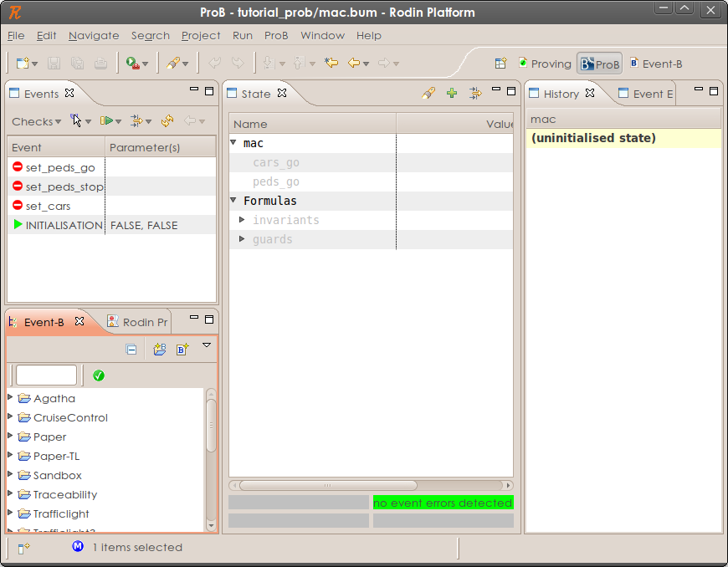This screenshot has height=567, width=728.
Task: Expand the invariants formulas node
Action: (x=243, y=220)
